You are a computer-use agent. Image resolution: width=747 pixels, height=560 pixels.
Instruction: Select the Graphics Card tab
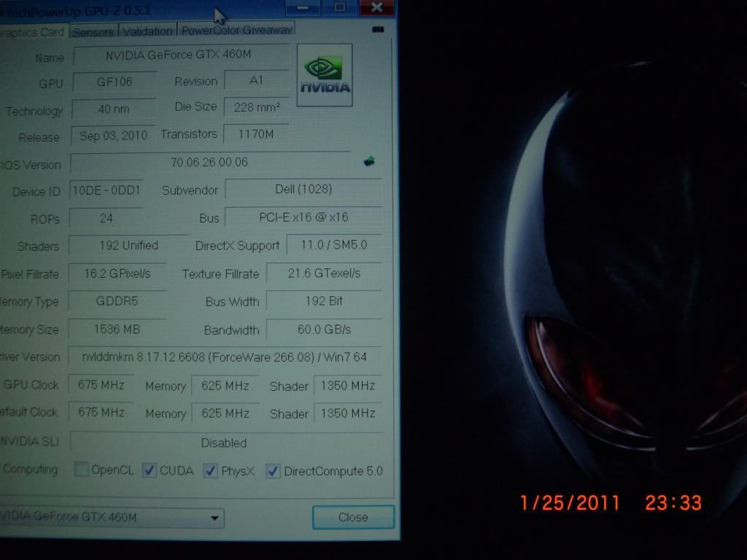pyautogui.click(x=32, y=32)
